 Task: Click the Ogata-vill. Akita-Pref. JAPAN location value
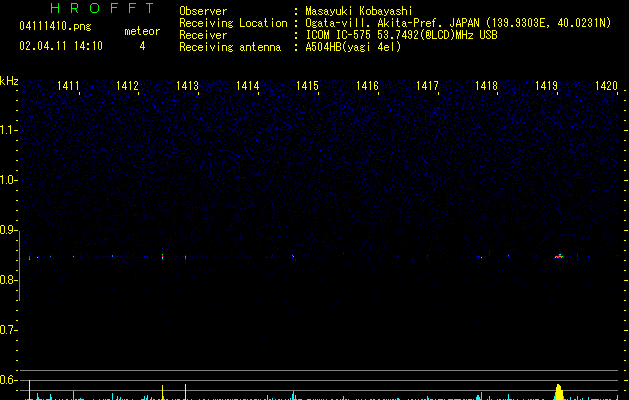tap(458, 23)
